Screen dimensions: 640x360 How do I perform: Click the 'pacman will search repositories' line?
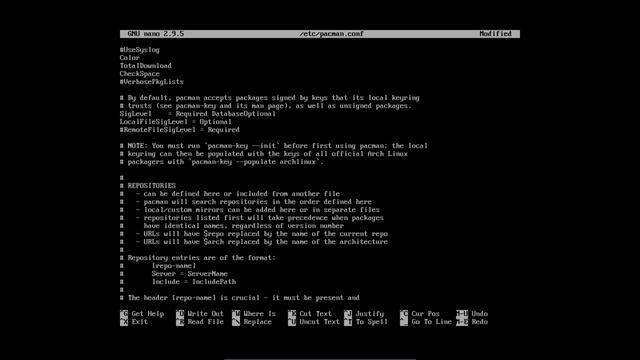click(246, 202)
